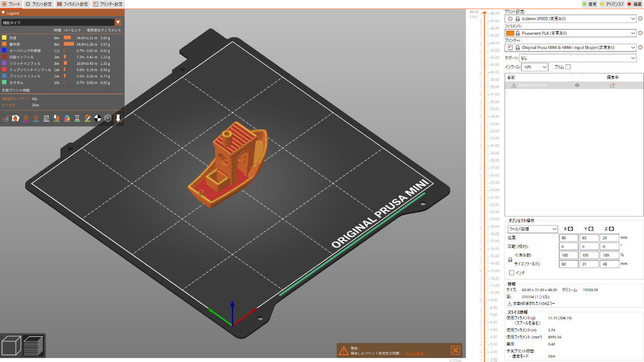Click the orange filament color swatch
The image size is (644, 362).
point(510,33)
